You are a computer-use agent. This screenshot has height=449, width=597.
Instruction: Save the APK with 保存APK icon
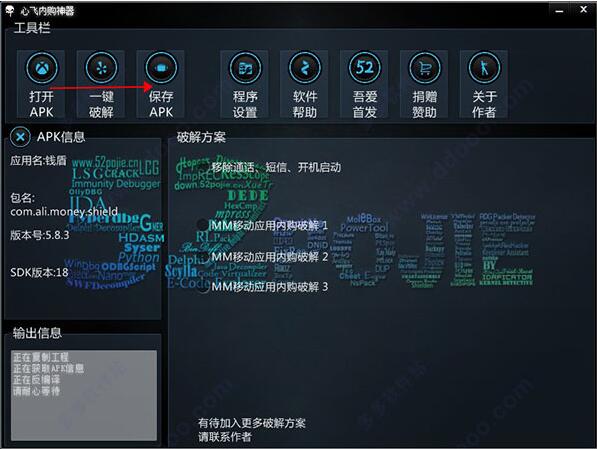point(161,85)
